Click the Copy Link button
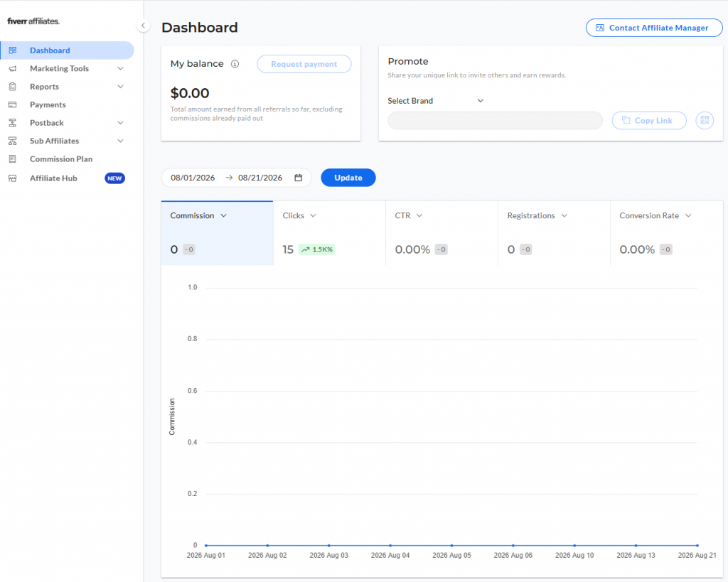Viewport: 728px width, 582px height. coord(649,120)
